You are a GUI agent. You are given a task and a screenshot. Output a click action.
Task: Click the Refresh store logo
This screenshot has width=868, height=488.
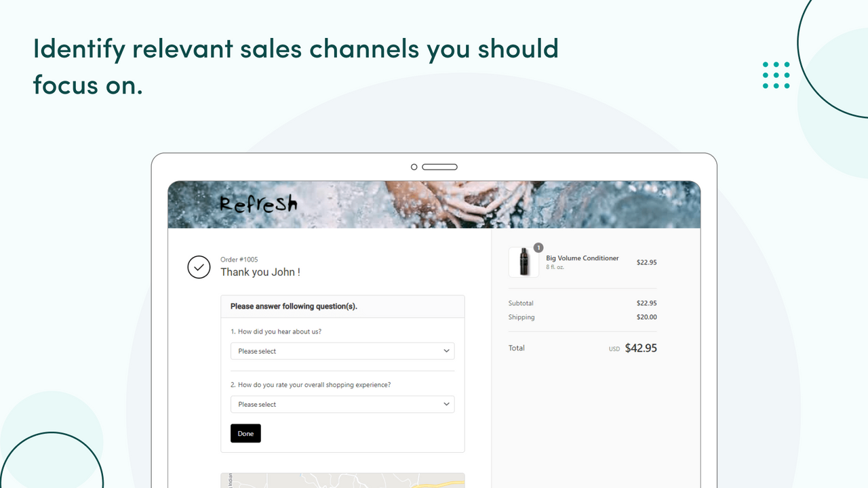click(258, 204)
